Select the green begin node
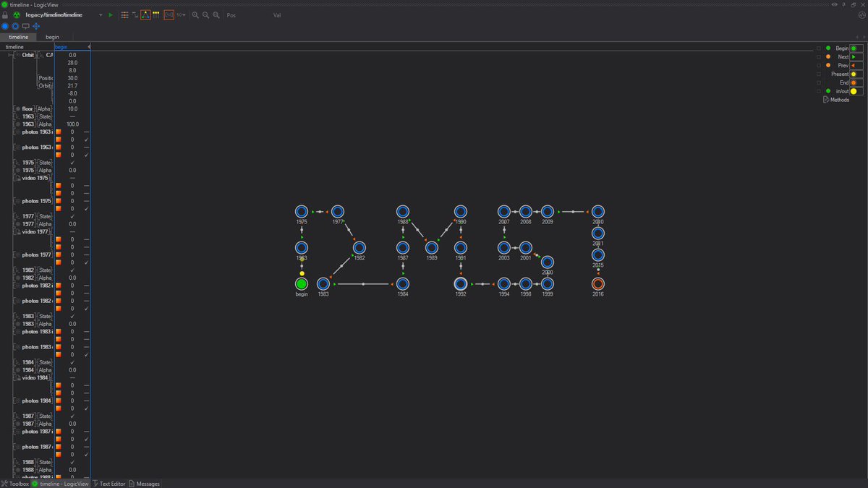The width and height of the screenshot is (868, 488). pos(302,283)
